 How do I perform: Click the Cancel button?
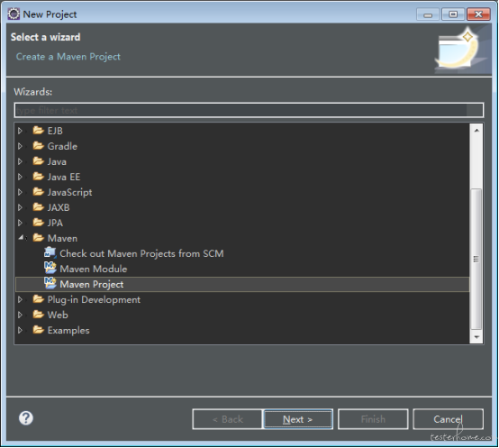[x=448, y=419]
